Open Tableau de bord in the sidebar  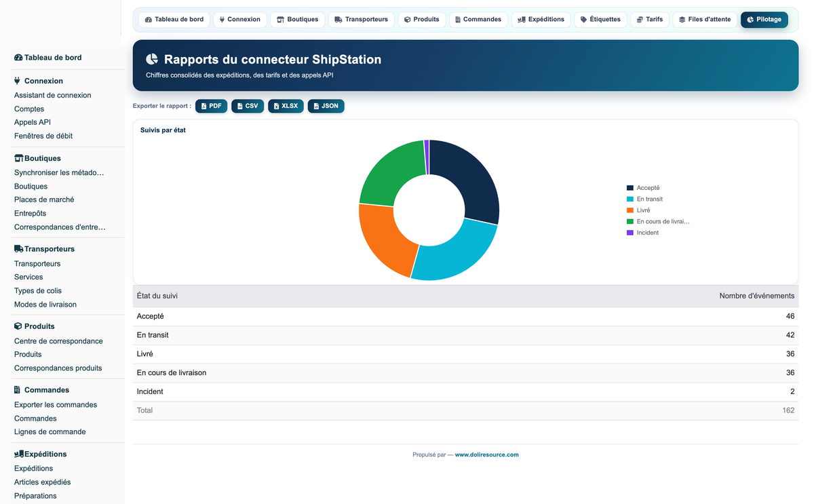click(x=53, y=58)
